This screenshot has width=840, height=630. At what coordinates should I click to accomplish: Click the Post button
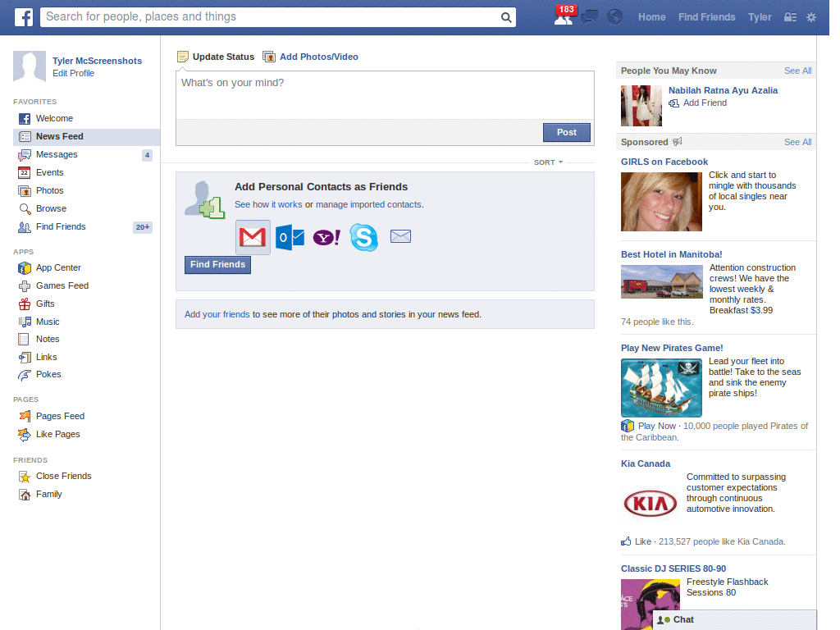tap(566, 132)
